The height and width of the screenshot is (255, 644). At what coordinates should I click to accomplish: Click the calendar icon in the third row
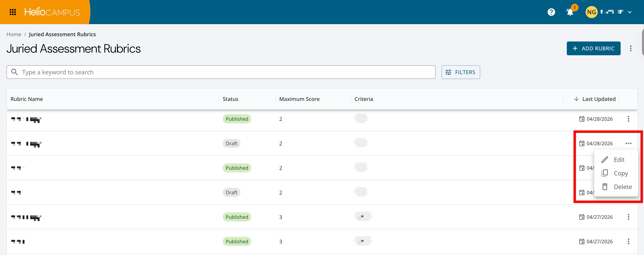pyautogui.click(x=582, y=168)
